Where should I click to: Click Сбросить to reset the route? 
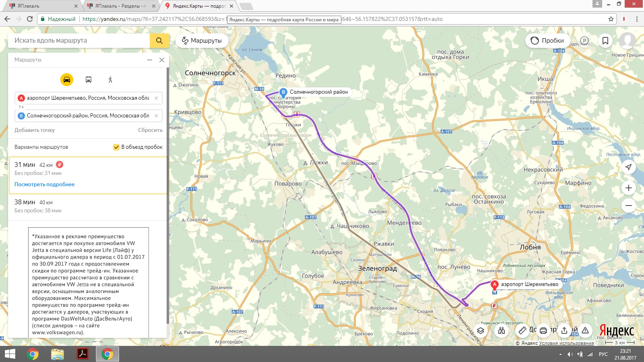[x=150, y=130]
